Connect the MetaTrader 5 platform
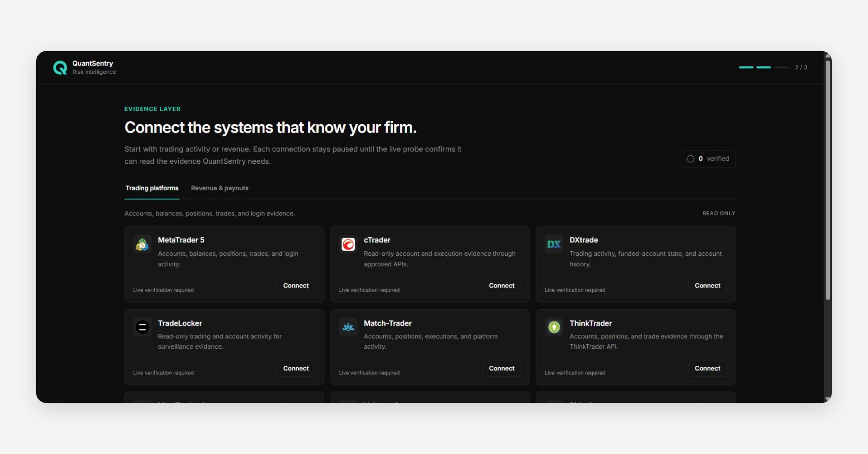The height and width of the screenshot is (454, 868). [296, 286]
